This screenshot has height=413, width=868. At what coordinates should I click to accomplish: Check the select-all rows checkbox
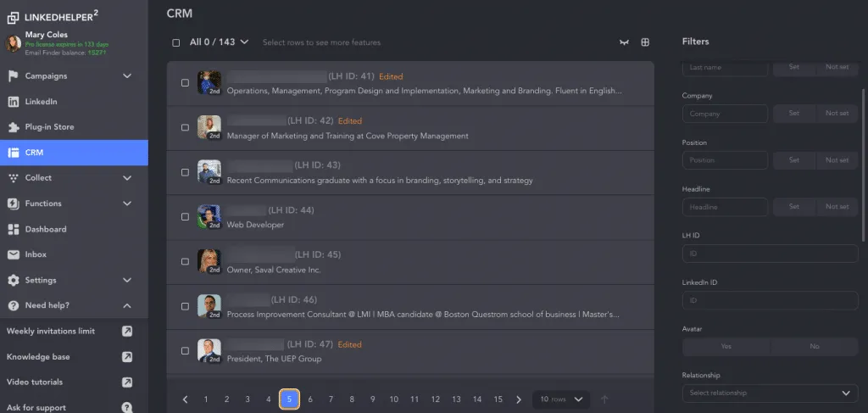click(176, 42)
